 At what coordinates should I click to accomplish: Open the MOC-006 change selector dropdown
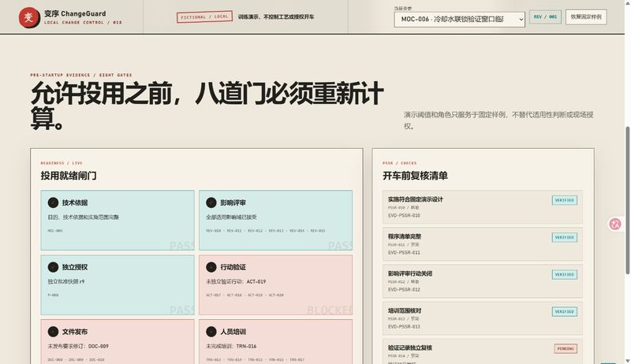[460, 19]
